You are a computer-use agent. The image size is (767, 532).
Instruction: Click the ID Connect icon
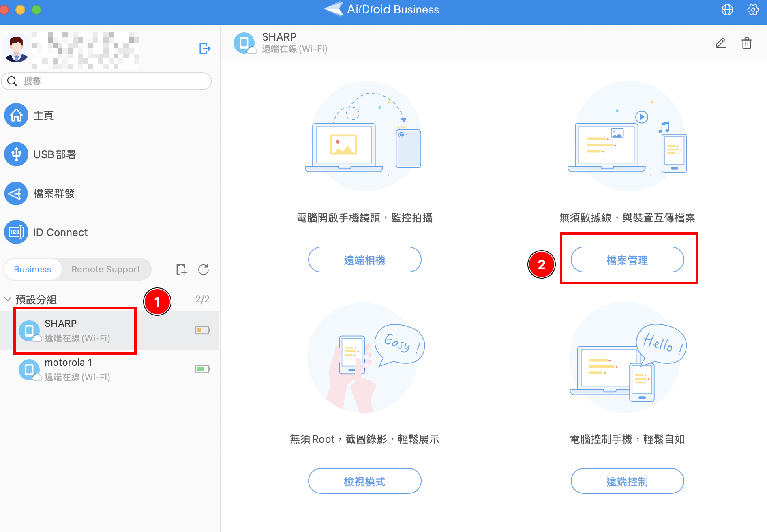[x=16, y=232]
